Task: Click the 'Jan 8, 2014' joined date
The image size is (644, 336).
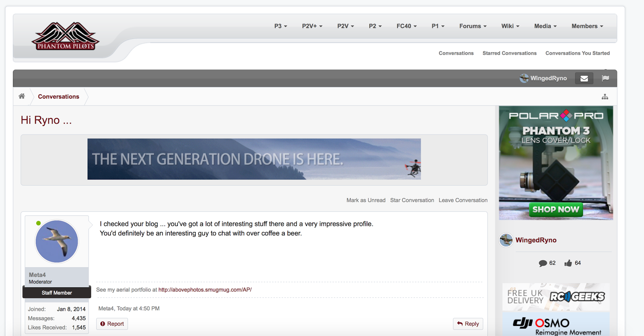Action: click(71, 309)
